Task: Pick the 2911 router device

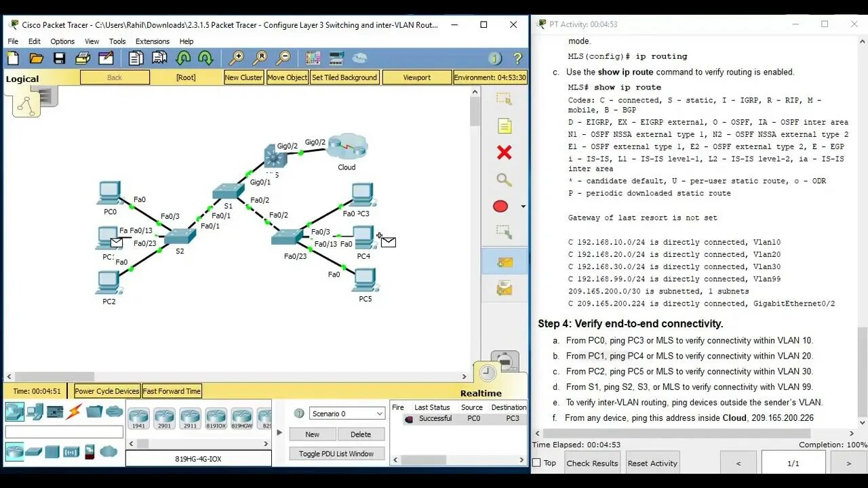Action: pyautogui.click(x=190, y=418)
